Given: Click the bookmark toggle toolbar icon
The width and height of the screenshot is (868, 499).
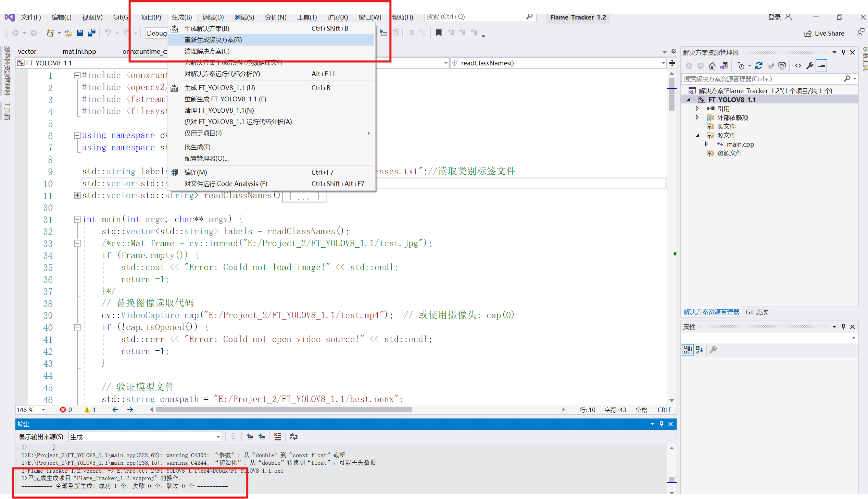Looking at the screenshot, I should 439,33.
